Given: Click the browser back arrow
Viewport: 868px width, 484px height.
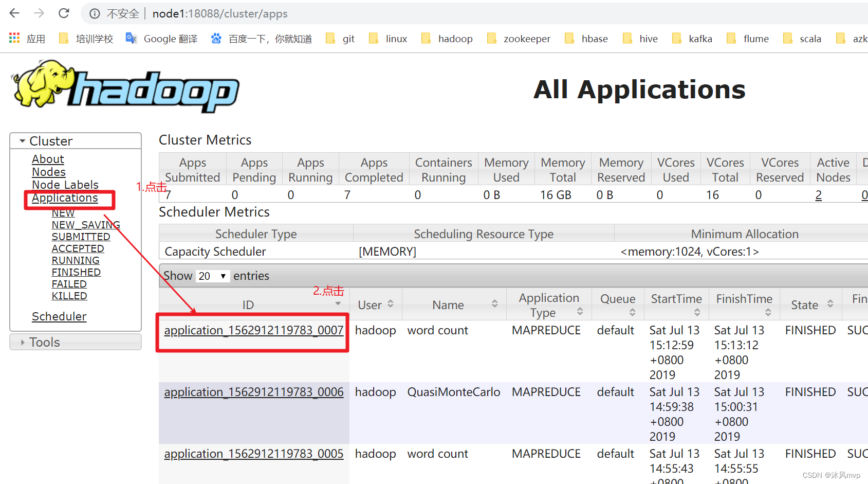Looking at the screenshot, I should tap(14, 13).
